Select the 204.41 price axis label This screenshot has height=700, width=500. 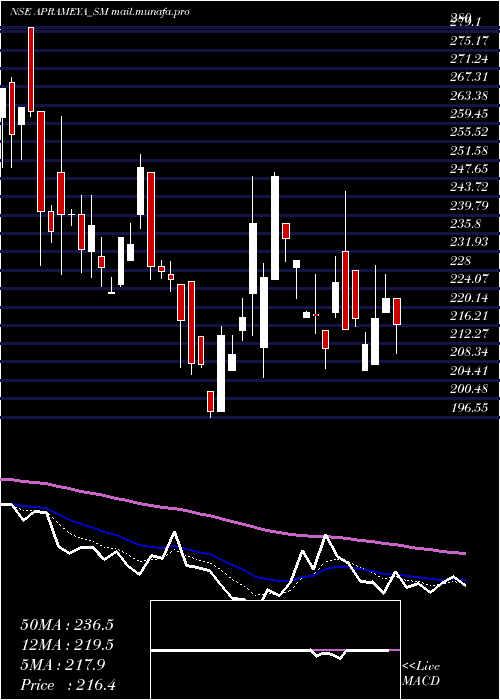tap(470, 371)
